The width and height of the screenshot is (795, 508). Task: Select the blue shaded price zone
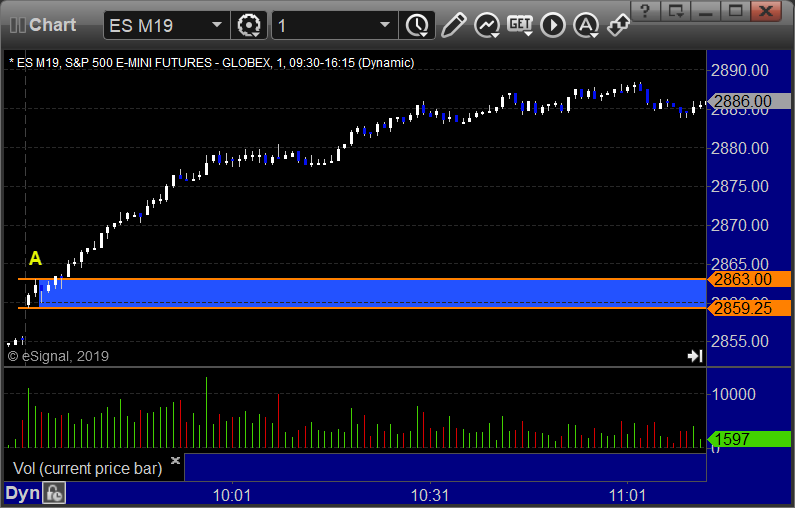(x=373, y=294)
